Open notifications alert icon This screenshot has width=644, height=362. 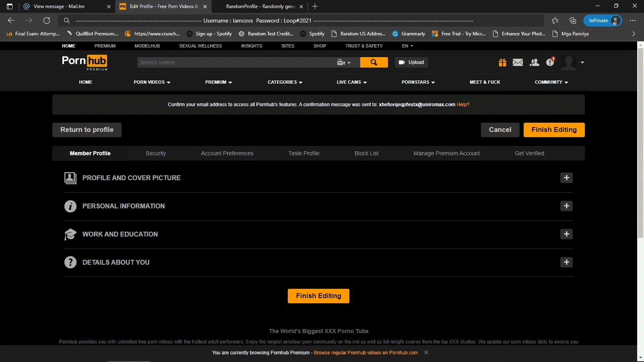550,62
